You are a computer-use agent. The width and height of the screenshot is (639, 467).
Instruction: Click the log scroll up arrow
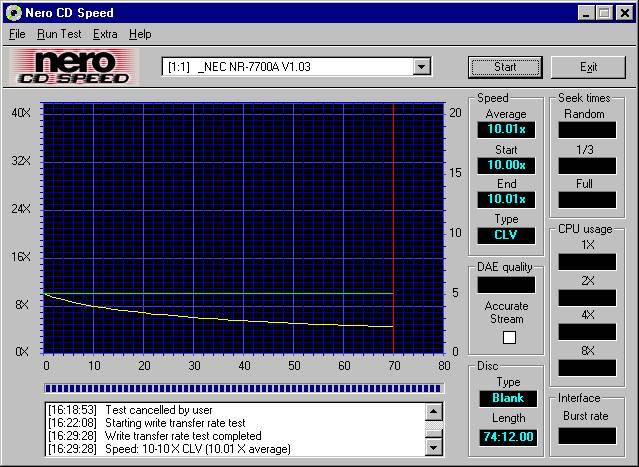tap(434, 412)
